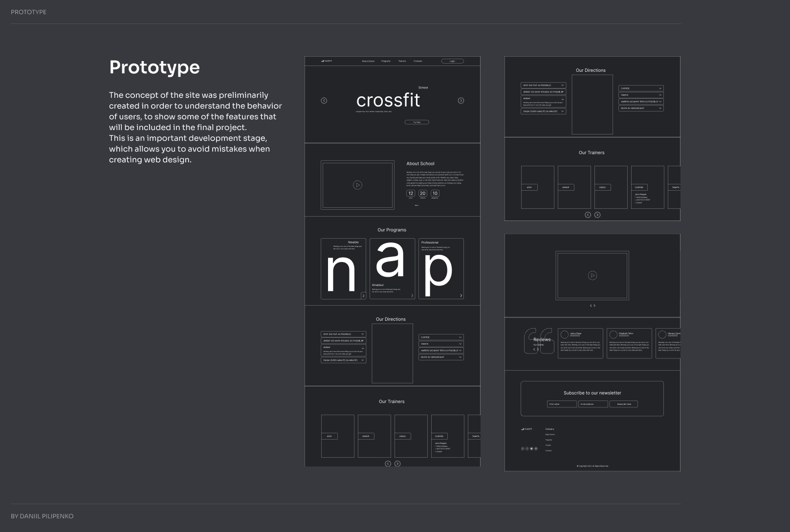Click the 10 programs stat box
The height and width of the screenshot is (532, 790).
tap(435, 194)
